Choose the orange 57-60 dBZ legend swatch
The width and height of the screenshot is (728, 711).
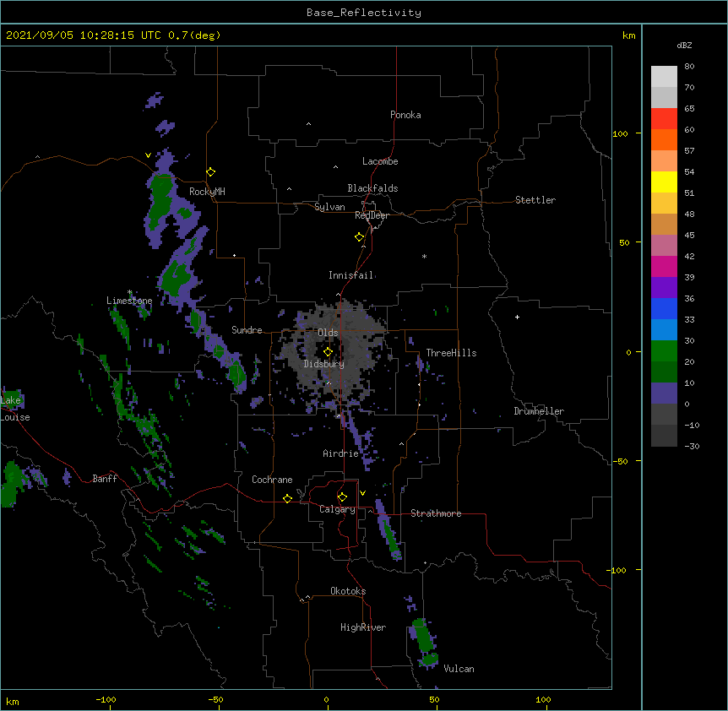tap(664, 139)
